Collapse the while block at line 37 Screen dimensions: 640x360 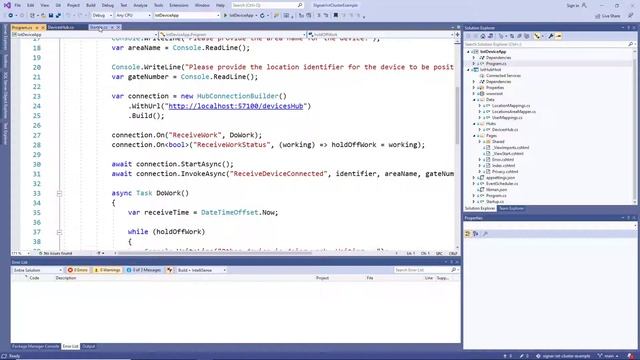click(x=59, y=232)
